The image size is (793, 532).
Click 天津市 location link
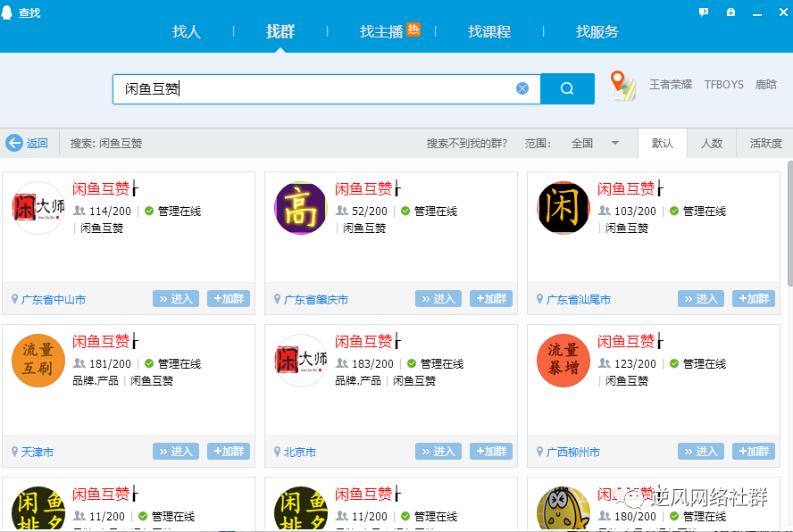pyautogui.click(x=38, y=452)
